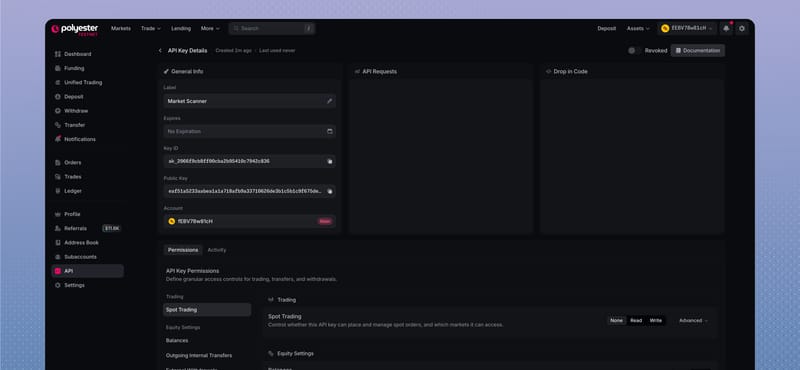This screenshot has width=800, height=370.
Task: Click the Public Key value text
Action: [245, 191]
